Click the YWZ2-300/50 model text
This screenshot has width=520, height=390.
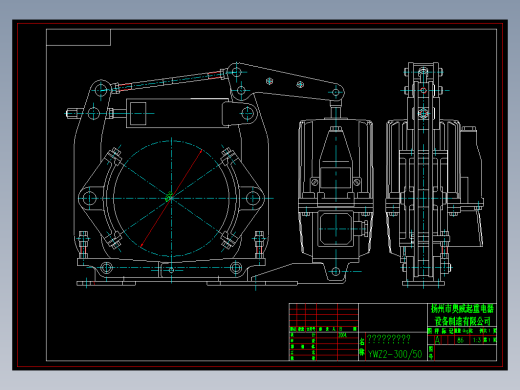(395, 354)
